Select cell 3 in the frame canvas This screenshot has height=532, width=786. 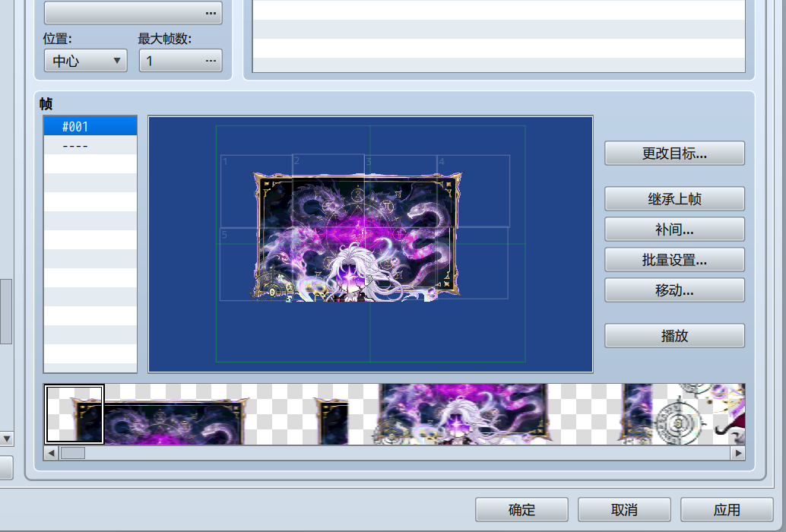click(401, 192)
